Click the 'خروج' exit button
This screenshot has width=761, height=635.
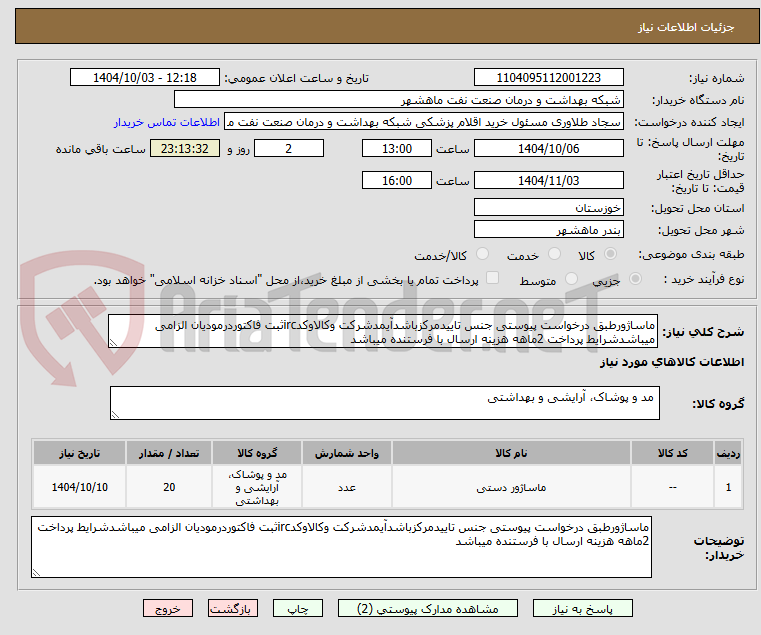[x=168, y=608]
